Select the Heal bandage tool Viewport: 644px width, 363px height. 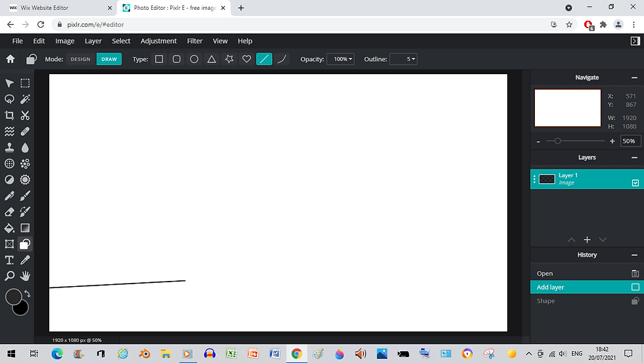[25, 131]
